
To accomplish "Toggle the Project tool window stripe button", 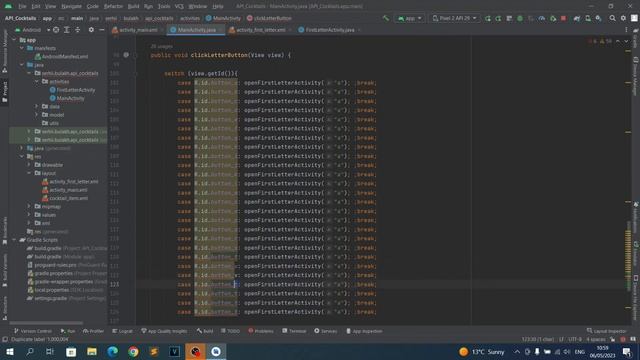I will 5,92.
